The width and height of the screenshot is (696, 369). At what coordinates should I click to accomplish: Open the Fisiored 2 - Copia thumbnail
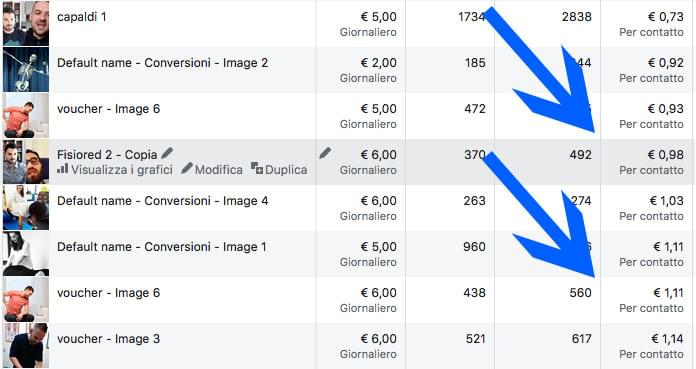(x=26, y=162)
